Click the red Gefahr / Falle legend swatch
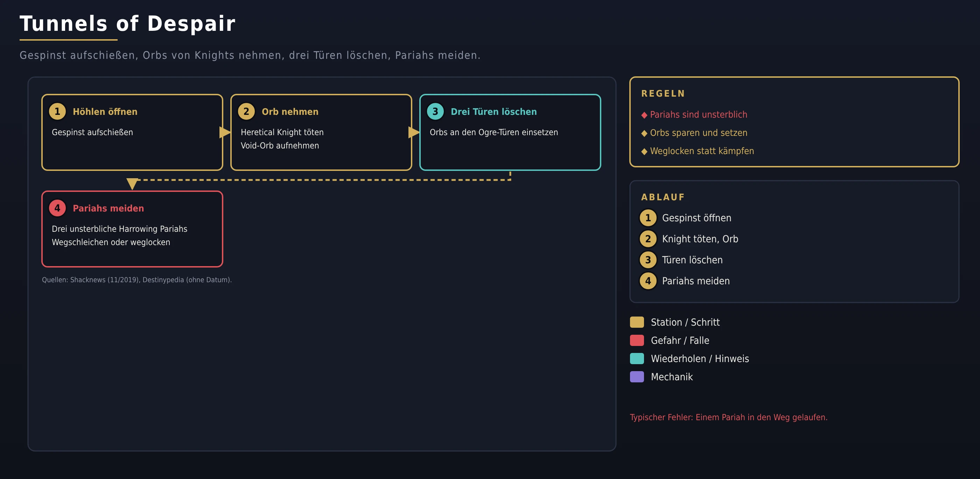Viewport: 980px width, 479px height. pyautogui.click(x=637, y=340)
